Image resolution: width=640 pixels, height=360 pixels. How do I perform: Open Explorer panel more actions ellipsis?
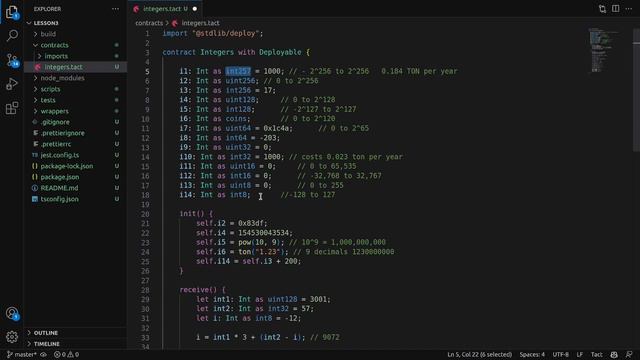point(116,9)
